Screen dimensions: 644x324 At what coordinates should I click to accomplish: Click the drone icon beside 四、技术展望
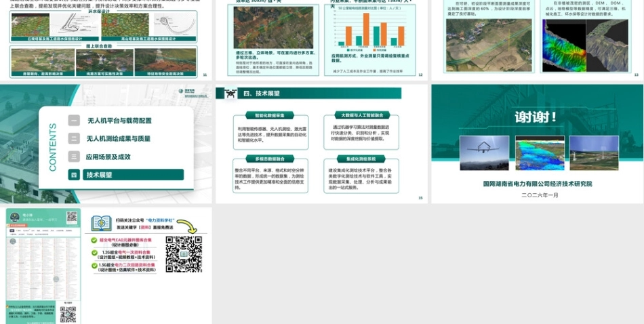coord(230,94)
